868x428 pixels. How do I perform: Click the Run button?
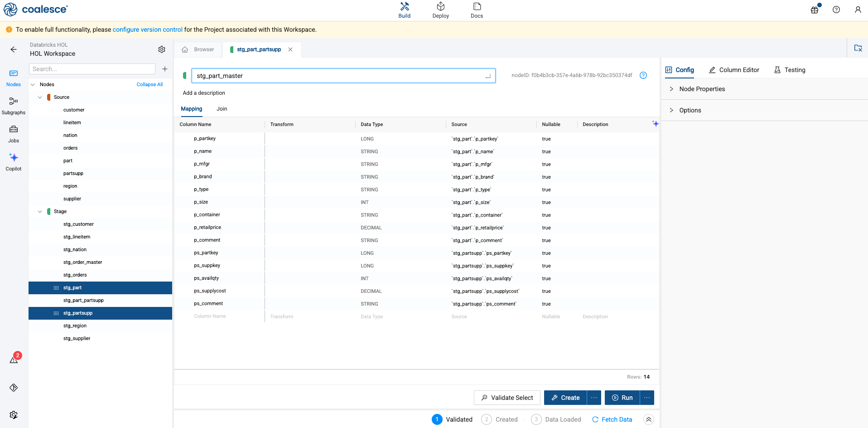[x=622, y=398]
